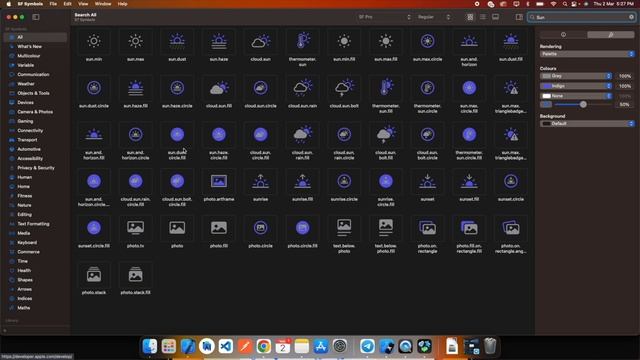640x360 pixels.
Task: Open Google Chrome from the Dock
Action: click(x=264, y=346)
